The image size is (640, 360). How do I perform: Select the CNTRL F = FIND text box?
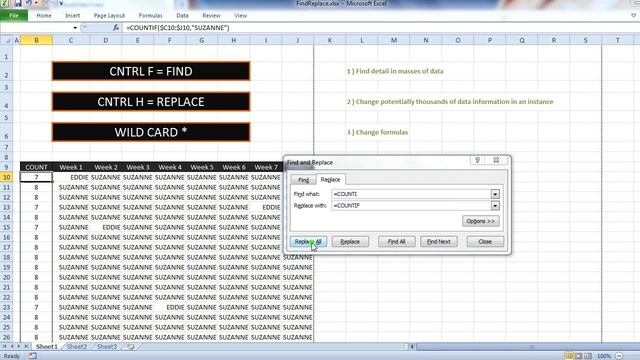pyautogui.click(x=151, y=71)
